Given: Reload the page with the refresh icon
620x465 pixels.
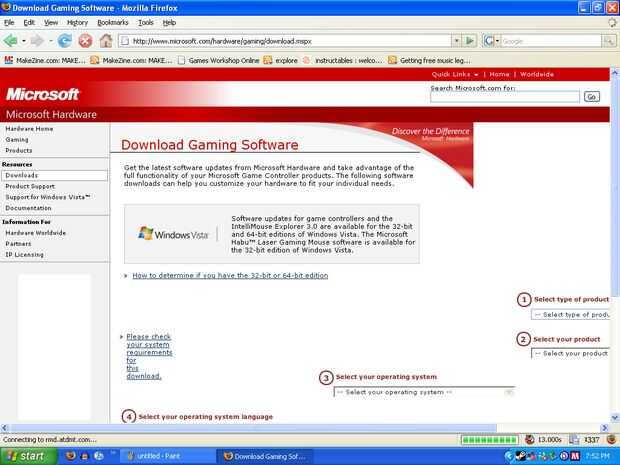Looking at the screenshot, I should point(64,40).
